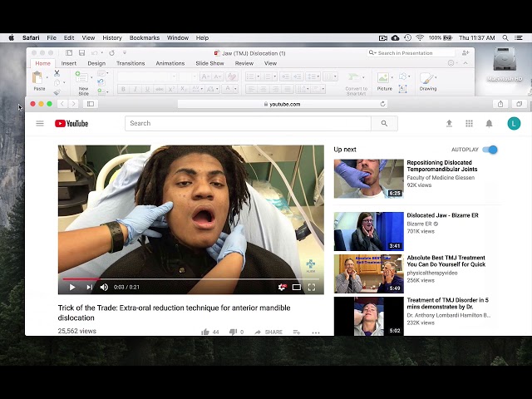
Task: Mute the video volume speaker icon
Action: tap(104, 288)
